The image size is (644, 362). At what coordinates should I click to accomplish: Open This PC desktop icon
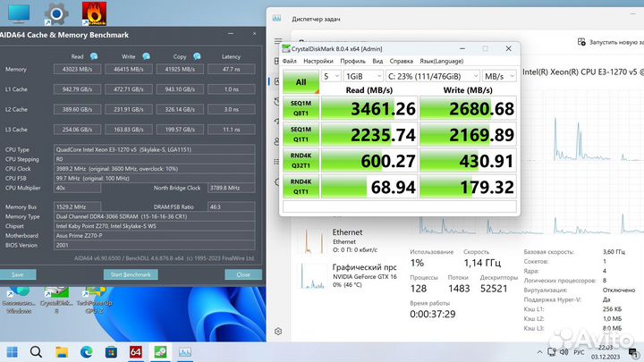point(19,13)
